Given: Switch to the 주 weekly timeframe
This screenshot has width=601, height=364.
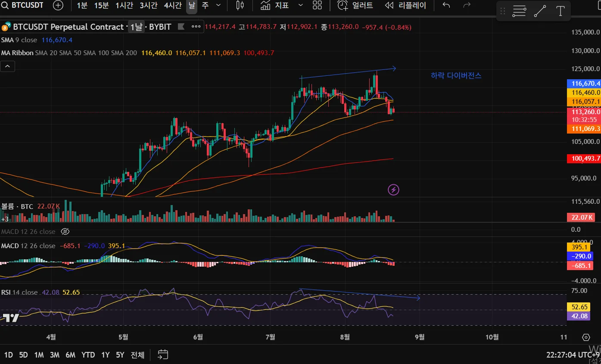Looking at the screenshot, I should tap(205, 6).
